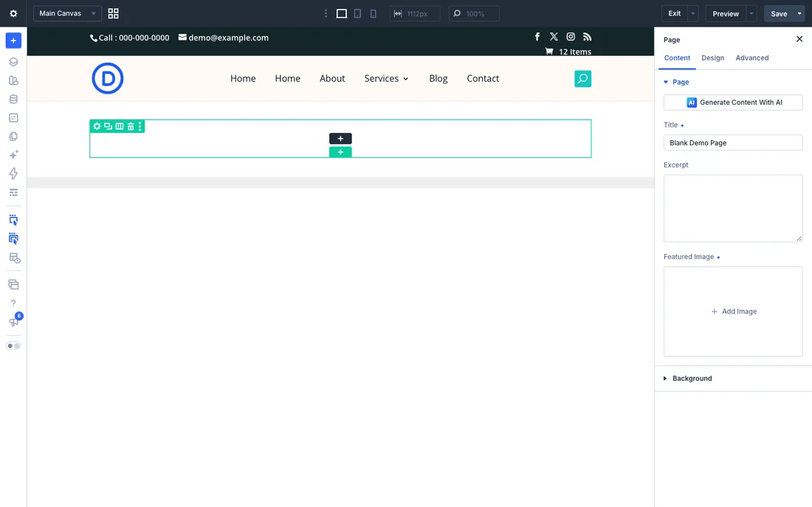Click the three-dot breakpoints menu in top bar
Screen dimensions: 812x507
[x=326, y=13]
